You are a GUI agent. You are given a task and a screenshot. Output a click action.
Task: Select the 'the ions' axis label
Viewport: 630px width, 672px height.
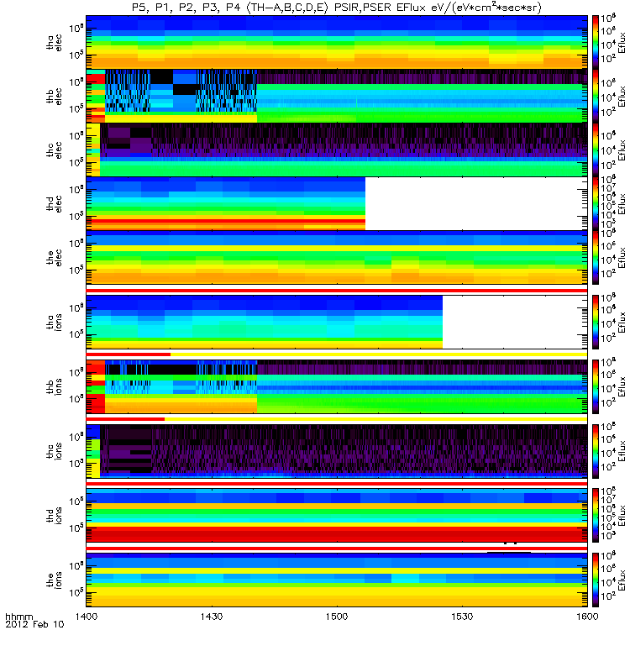tap(55, 580)
